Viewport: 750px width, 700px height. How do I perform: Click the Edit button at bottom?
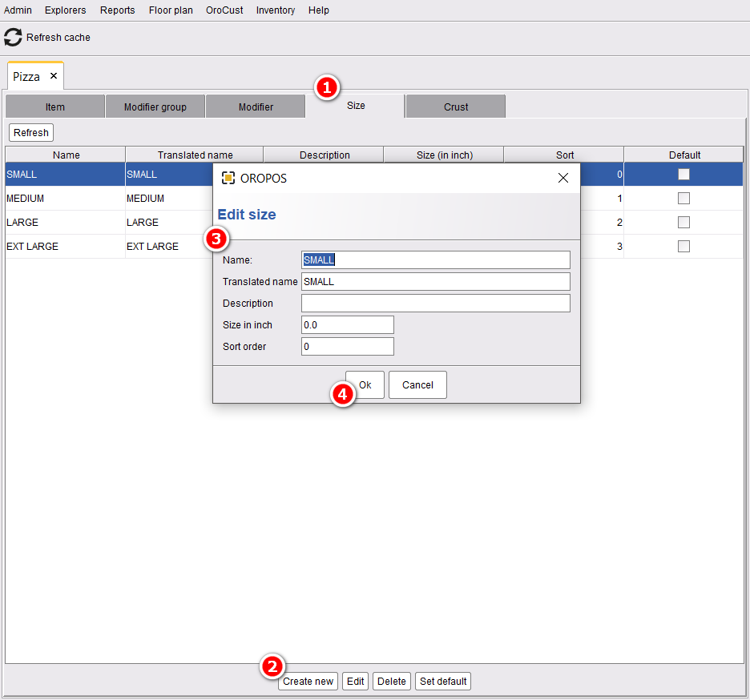[x=356, y=682]
